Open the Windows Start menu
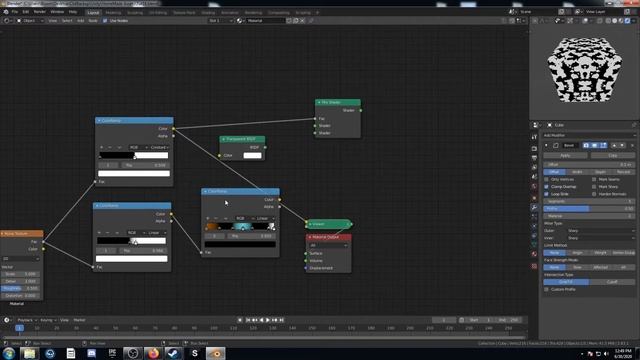Image resolution: width=640 pixels, height=360 pixels. coord(9,353)
